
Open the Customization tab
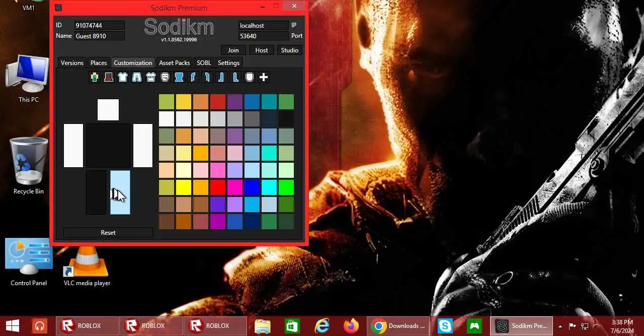[x=133, y=62]
